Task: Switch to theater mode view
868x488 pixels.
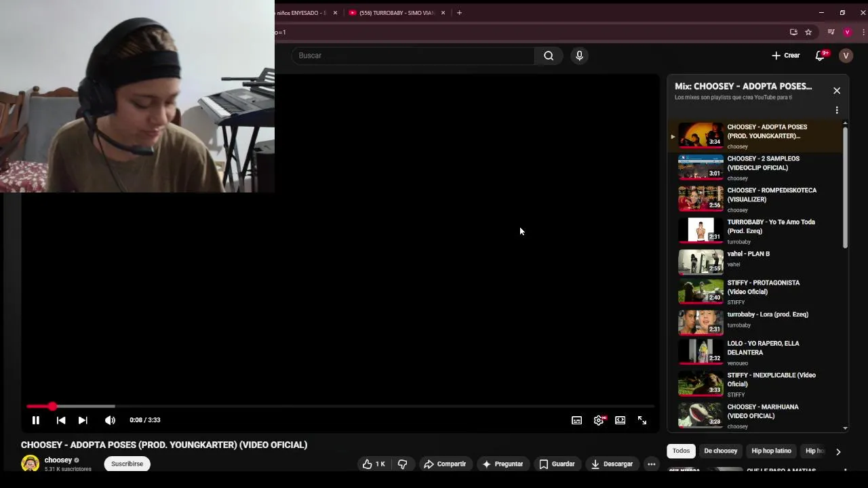Action: pos(620,420)
